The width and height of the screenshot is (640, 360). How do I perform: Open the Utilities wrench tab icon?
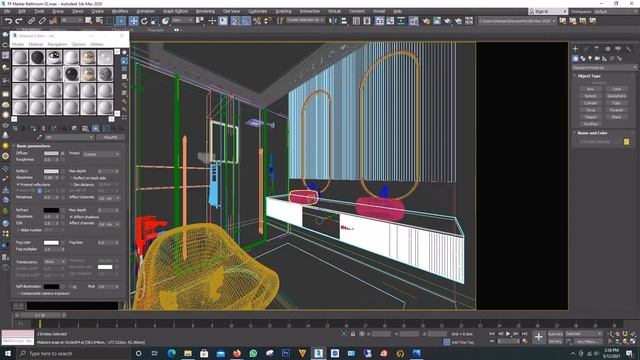pos(629,49)
